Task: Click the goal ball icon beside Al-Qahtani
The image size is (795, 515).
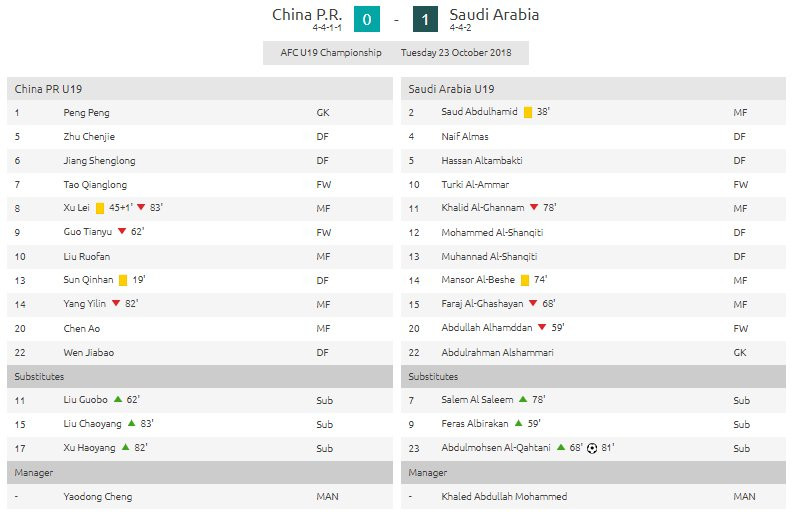Action: click(592, 448)
